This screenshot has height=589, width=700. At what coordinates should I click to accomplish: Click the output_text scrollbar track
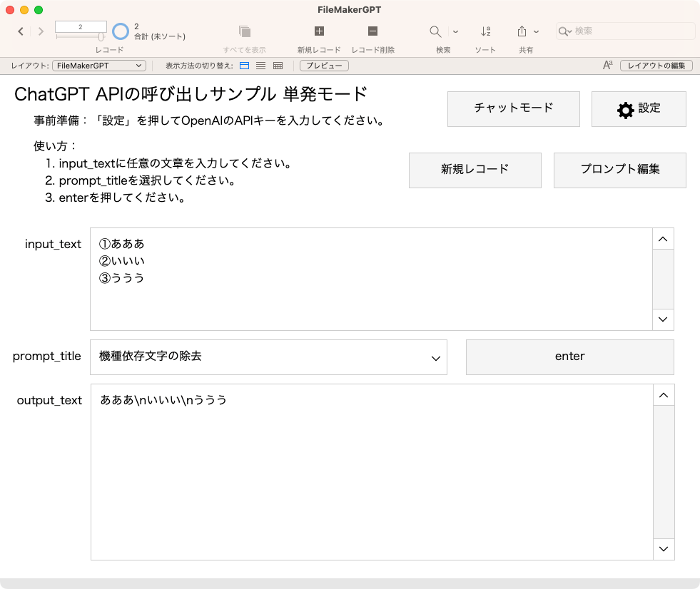tap(664, 471)
